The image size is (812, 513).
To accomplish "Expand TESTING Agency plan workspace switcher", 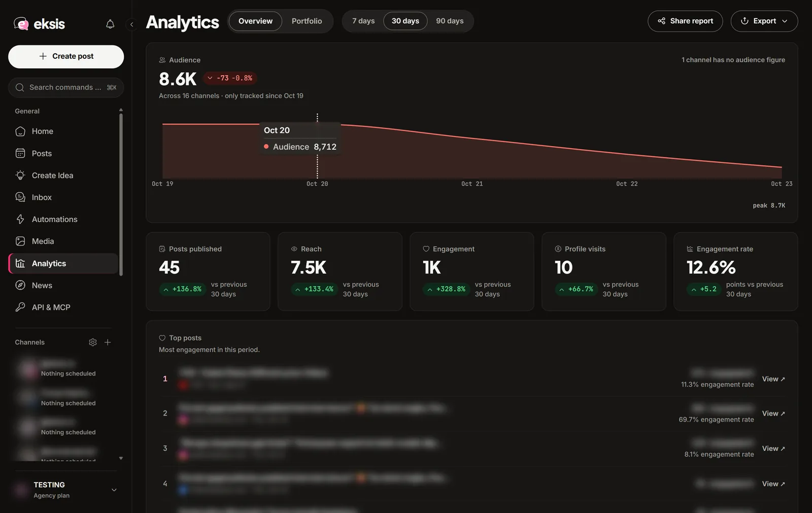I will pyautogui.click(x=66, y=490).
